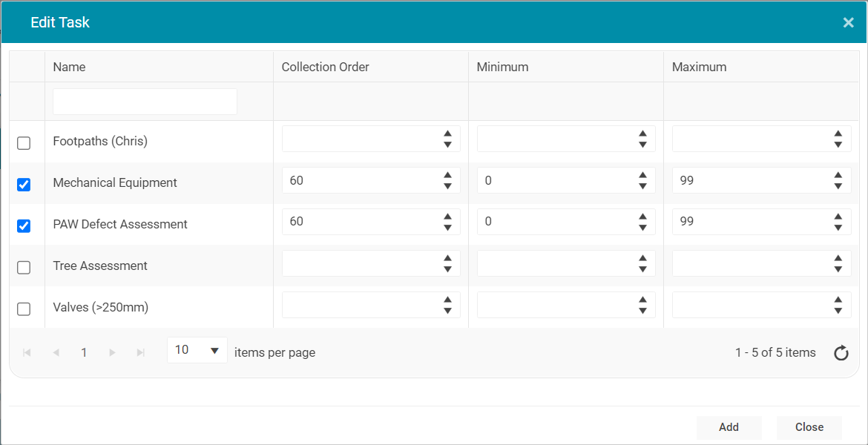Go to the first page of results

[x=27, y=353]
